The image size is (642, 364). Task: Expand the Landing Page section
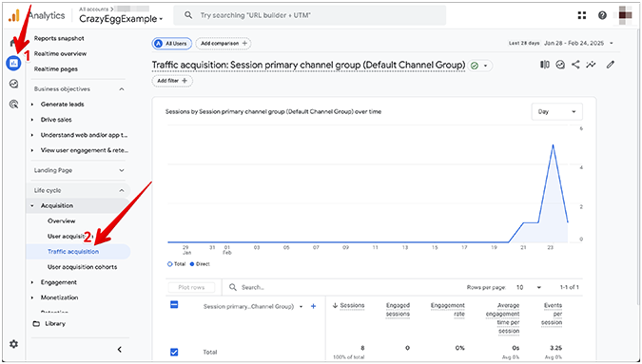pos(122,170)
